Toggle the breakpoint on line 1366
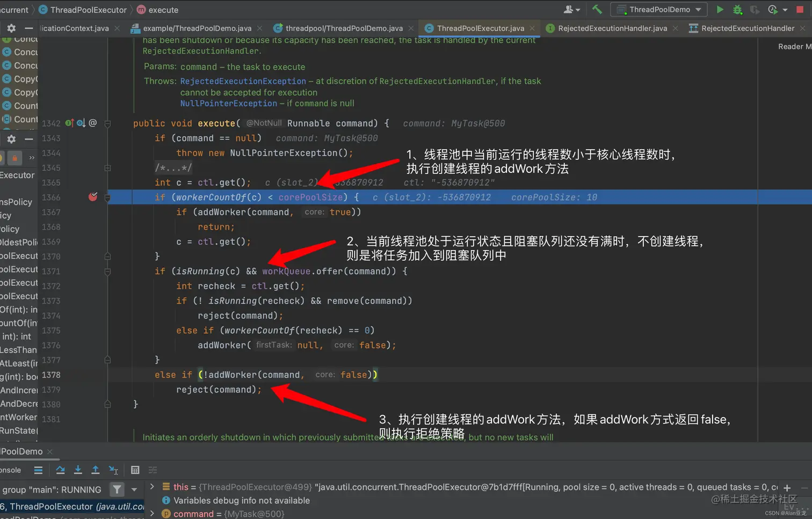812x519 pixels. click(x=93, y=197)
